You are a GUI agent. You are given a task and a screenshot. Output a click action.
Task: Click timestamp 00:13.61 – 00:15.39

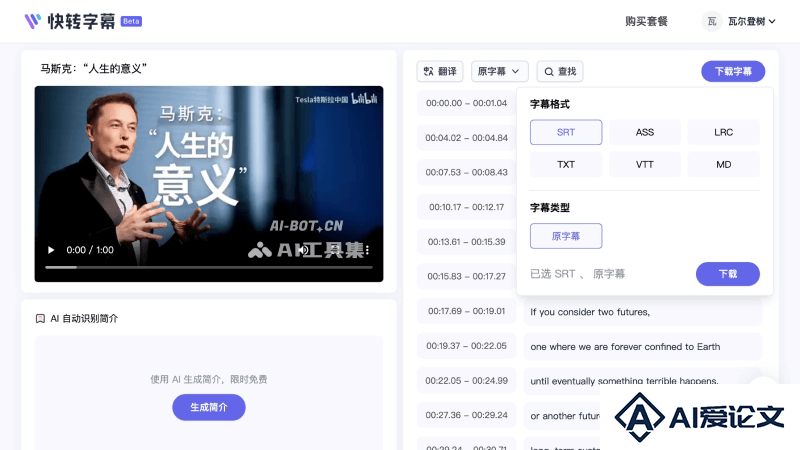point(466,242)
